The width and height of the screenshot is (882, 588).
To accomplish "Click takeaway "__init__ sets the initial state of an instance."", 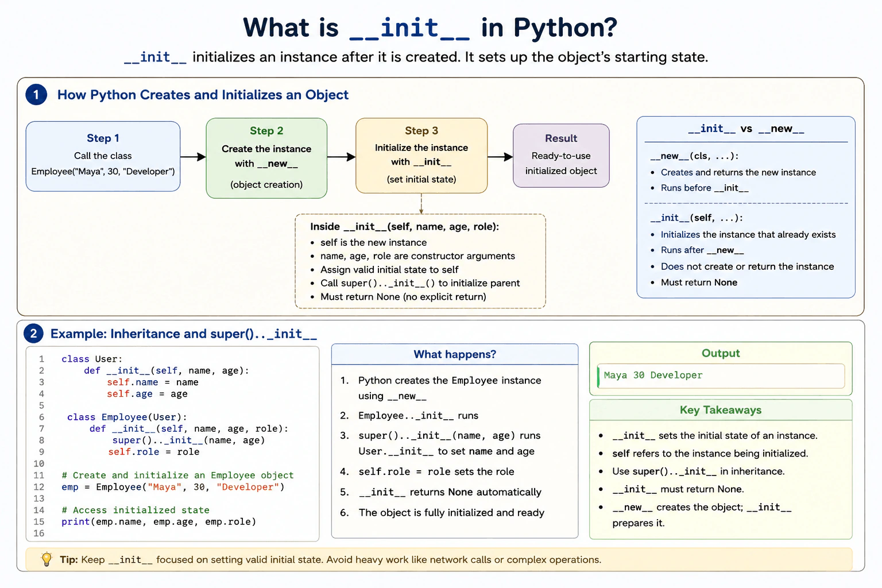I will click(715, 436).
